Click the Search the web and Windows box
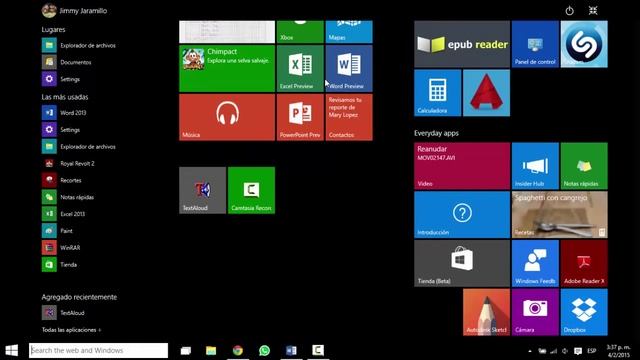 click(x=98, y=350)
